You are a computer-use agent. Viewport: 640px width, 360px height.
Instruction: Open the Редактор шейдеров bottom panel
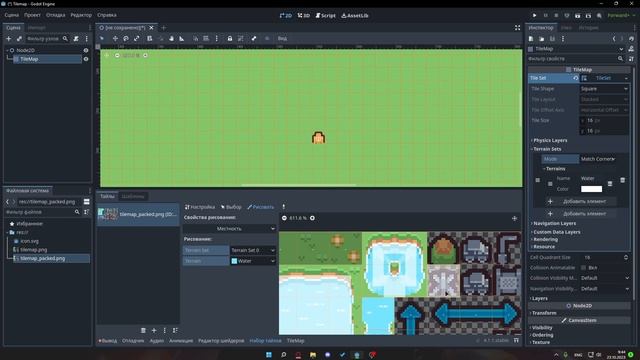(221, 340)
